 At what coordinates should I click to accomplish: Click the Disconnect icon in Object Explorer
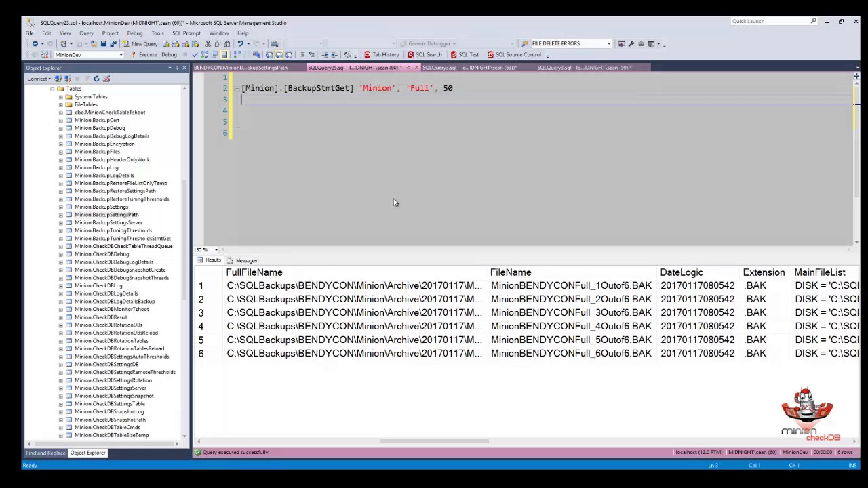pos(66,79)
